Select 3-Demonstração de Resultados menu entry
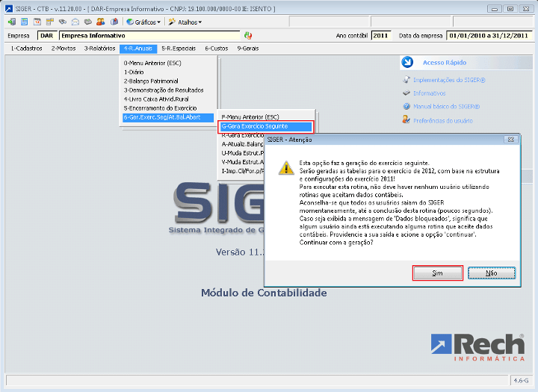The height and width of the screenshot is (392, 538). click(168, 90)
